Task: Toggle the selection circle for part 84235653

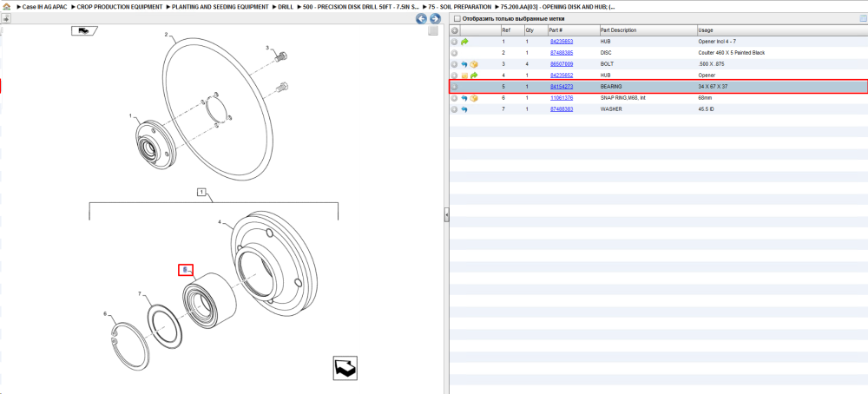Action: click(x=455, y=42)
